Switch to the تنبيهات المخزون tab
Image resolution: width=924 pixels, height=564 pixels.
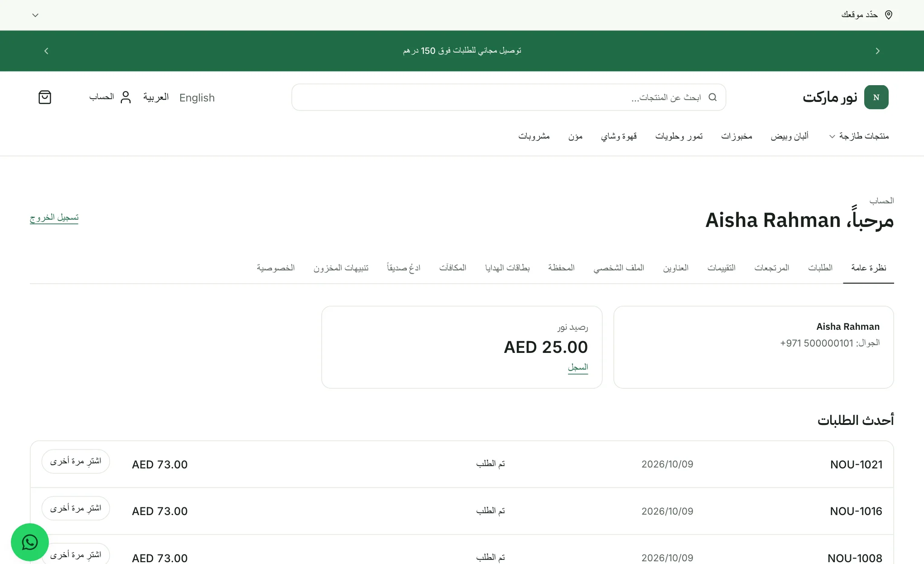pos(341,268)
